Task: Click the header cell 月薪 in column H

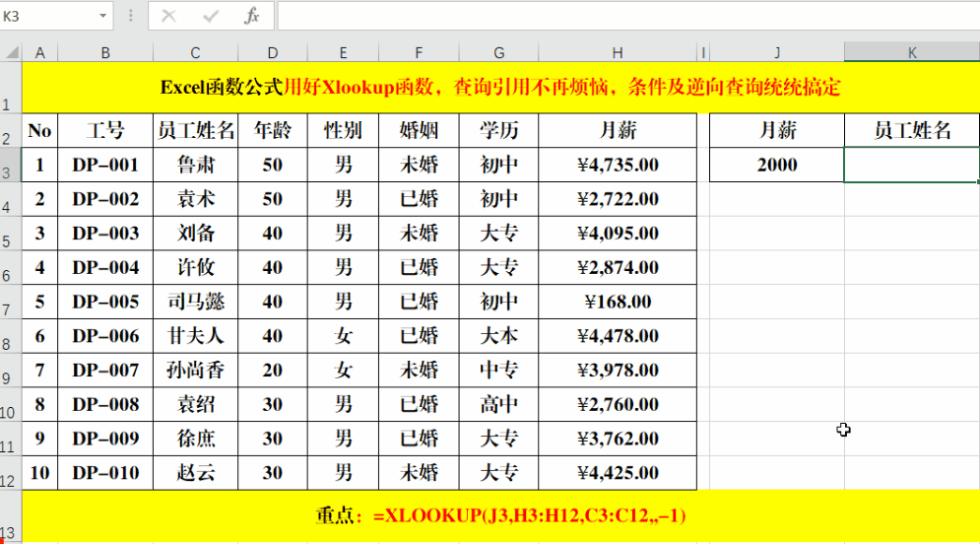Action: click(x=618, y=131)
